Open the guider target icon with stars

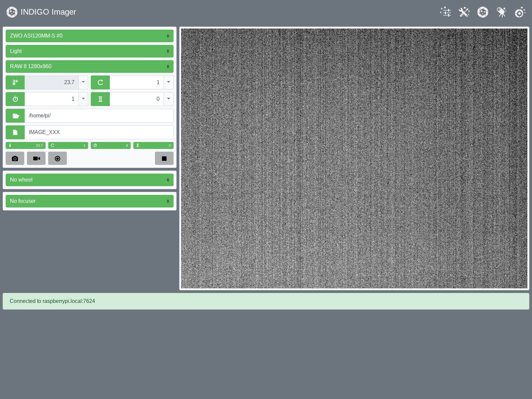pyautogui.click(x=520, y=12)
